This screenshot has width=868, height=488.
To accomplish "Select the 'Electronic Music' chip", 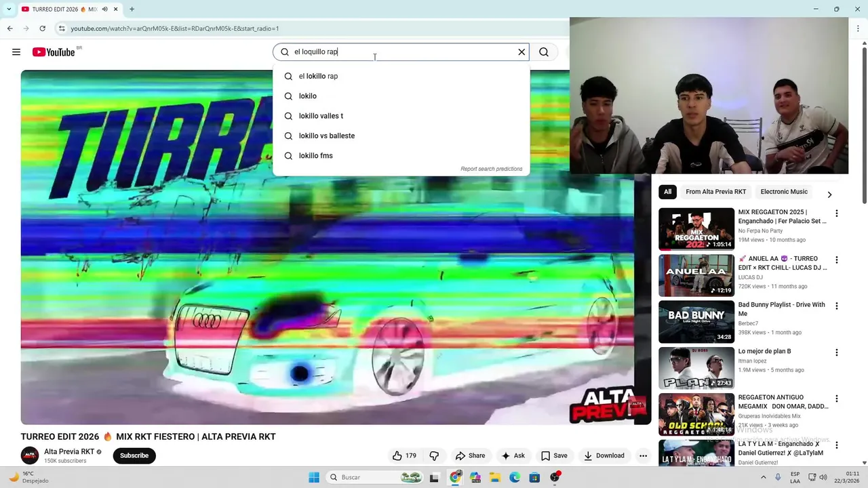I will (x=784, y=192).
